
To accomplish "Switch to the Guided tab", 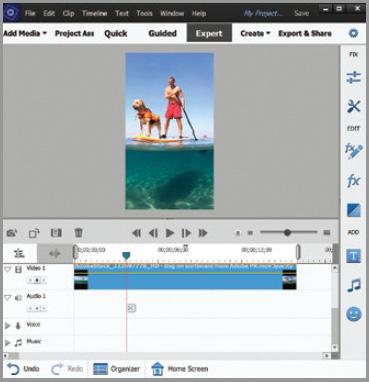I will (162, 33).
